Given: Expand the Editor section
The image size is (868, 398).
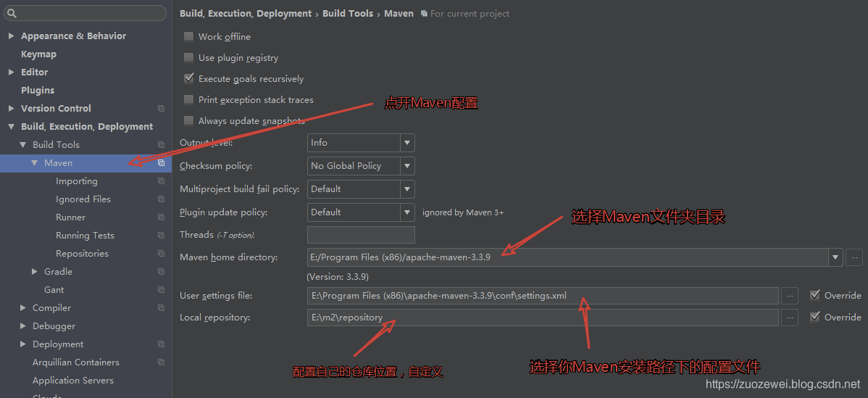Looking at the screenshot, I should pyautogui.click(x=11, y=72).
